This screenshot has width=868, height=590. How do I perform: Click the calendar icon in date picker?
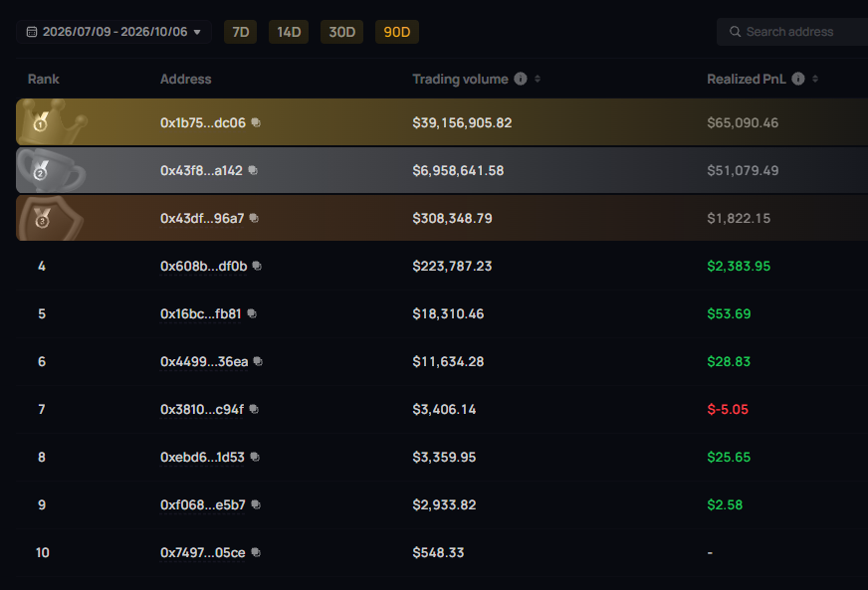pyautogui.click(x=32, y=32)
